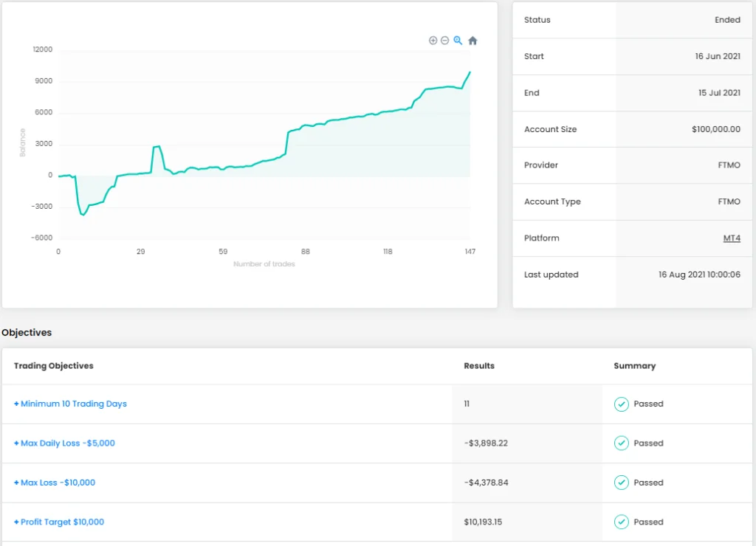Click the Summary column header
Screen dimensions: 756x546
pos(634,366)
